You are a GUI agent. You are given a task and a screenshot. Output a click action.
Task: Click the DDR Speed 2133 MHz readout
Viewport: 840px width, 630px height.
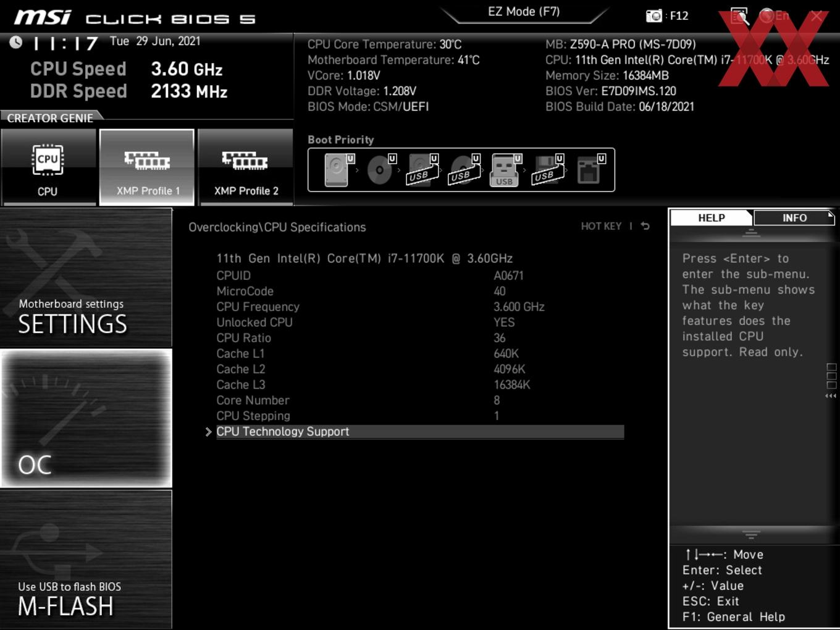[129, 91]
